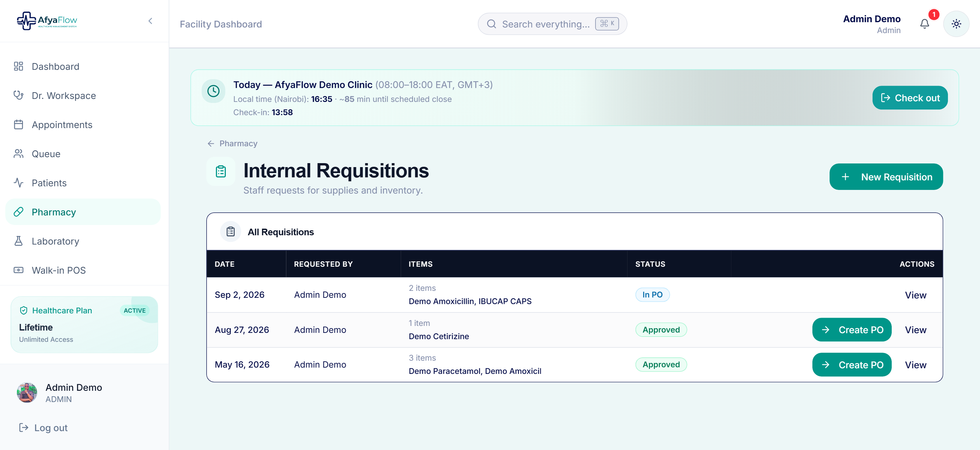980x450 pixels.
Task: Click the STATUS column header
Action: (650, 264)
